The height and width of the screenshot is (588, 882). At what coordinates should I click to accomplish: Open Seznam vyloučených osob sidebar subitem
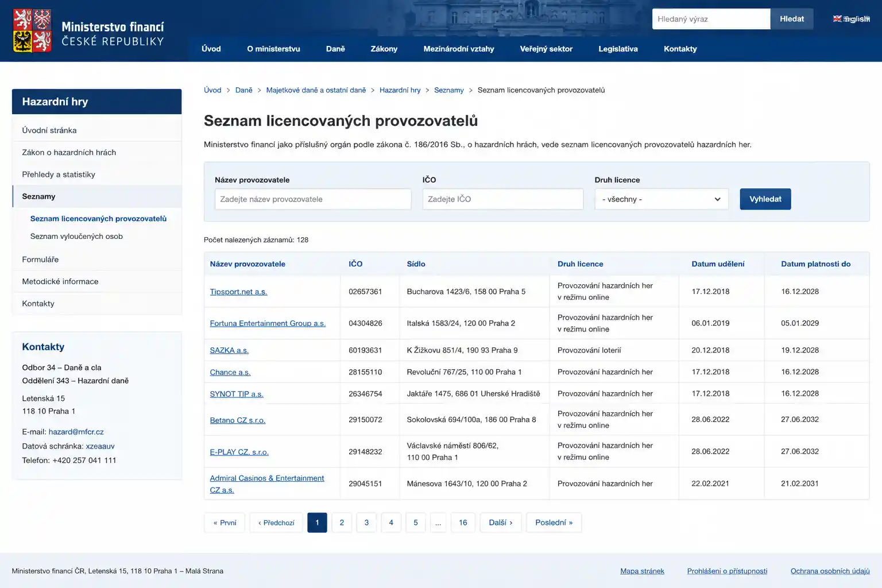[x=76, y=237]
